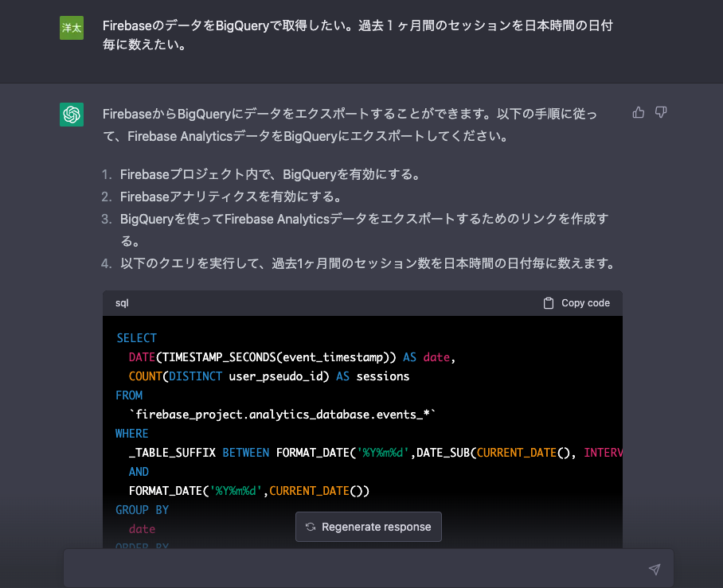723x588 pixels.
Task: Click the clipboard icon in code header
Action: (x=549, y=303)
